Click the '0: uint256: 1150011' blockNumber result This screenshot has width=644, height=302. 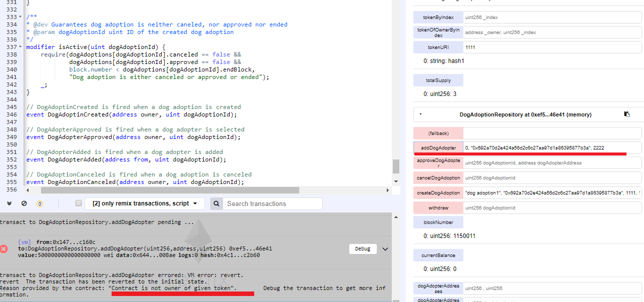[x=449, y=236]
